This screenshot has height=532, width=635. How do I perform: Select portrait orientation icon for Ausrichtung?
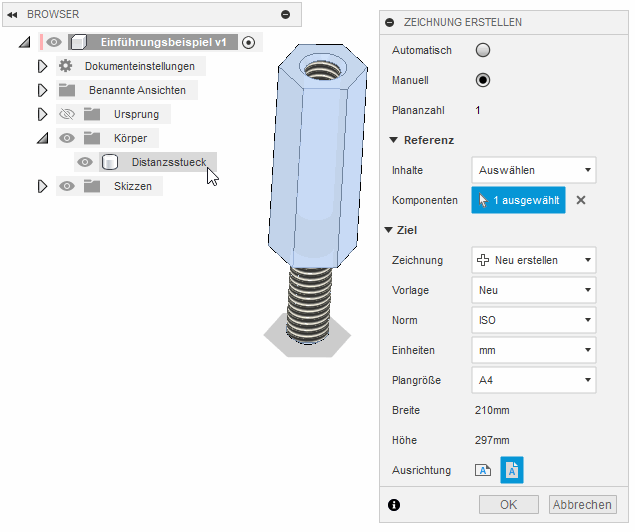coord(511,470)
